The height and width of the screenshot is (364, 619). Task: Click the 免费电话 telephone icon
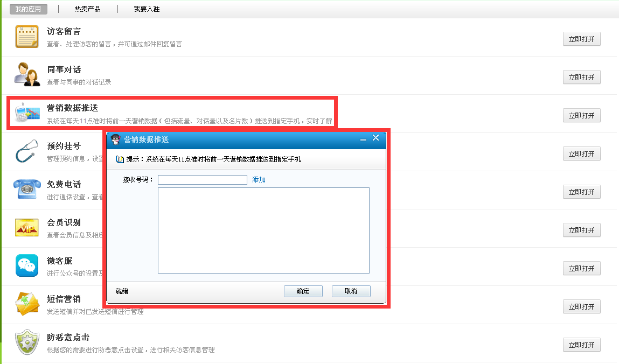point(26,189)
